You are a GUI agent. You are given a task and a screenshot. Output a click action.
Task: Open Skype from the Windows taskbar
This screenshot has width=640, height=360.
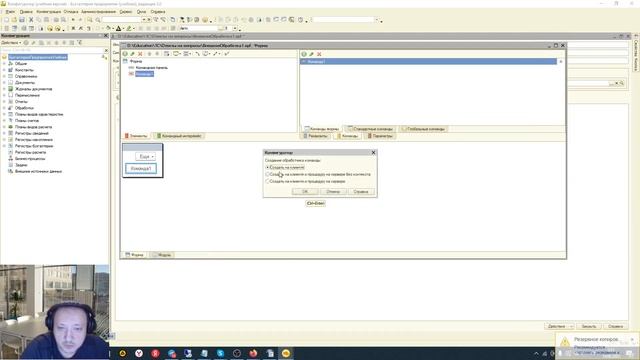tap(220, 353)
